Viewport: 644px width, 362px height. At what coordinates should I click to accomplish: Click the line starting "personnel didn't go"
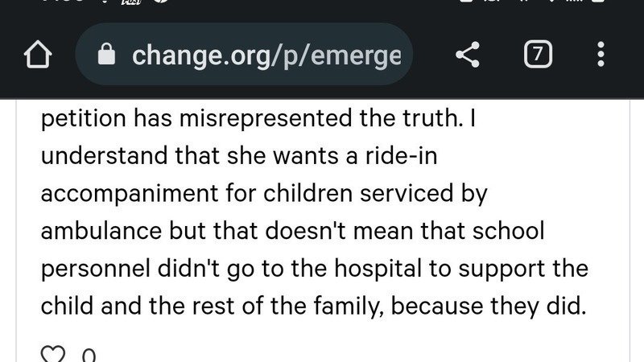pos(314,269)
